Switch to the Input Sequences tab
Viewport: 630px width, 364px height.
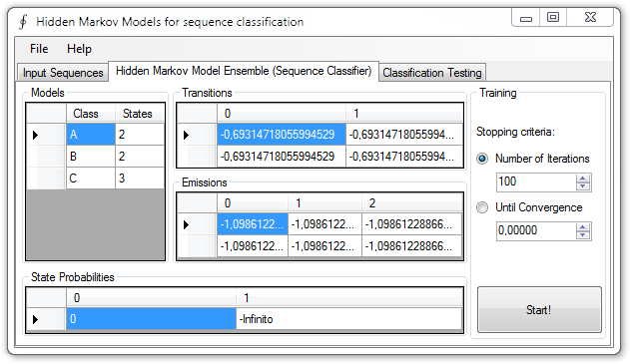(x=63, y=73)
